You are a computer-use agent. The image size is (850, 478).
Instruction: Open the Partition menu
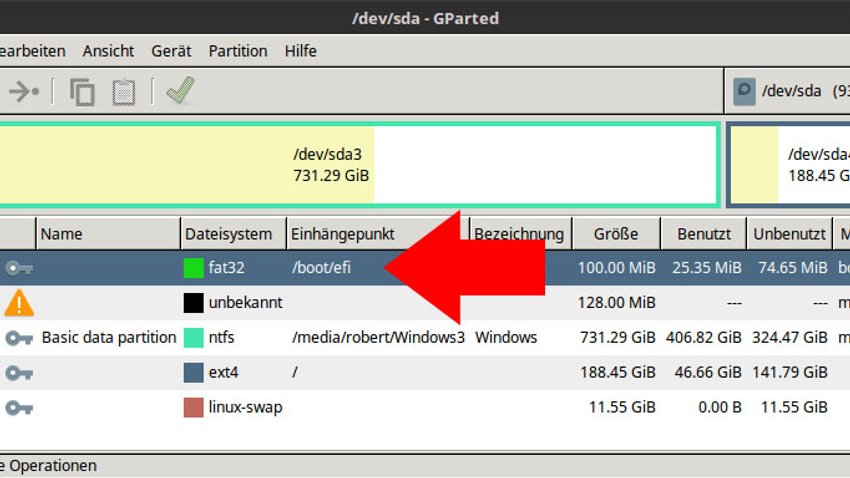(238, 51)
